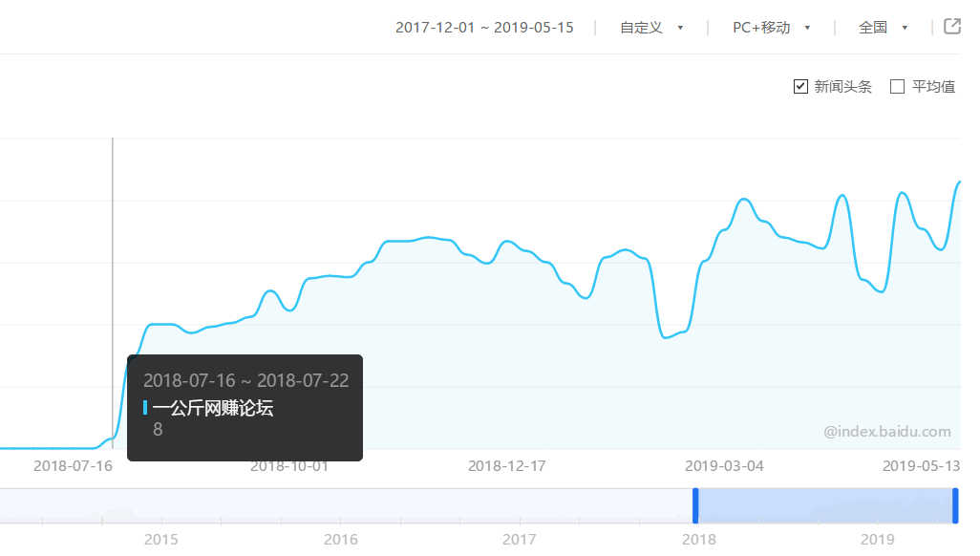The height and width of the screenshot is (556, 980).
Task: Click the right handle of the timeline range slider
Action: (955, 506)
